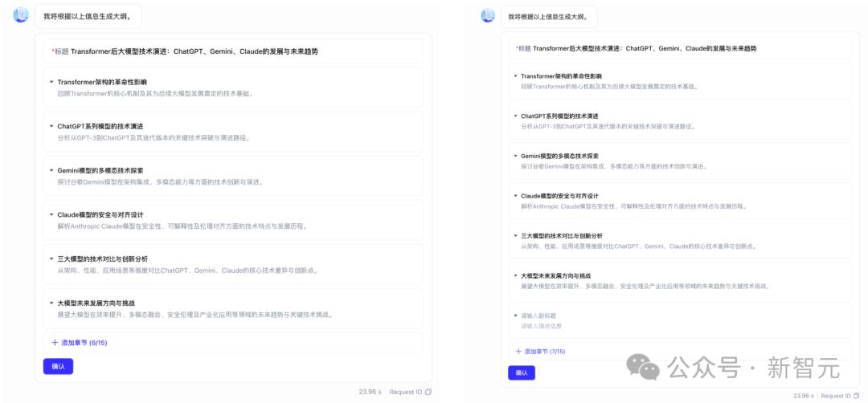Click description 解析Anthropic Claude模型 in 7-chapter outline
The height and width of the screenshot is (403, 868).
click(x=634, y=206)
